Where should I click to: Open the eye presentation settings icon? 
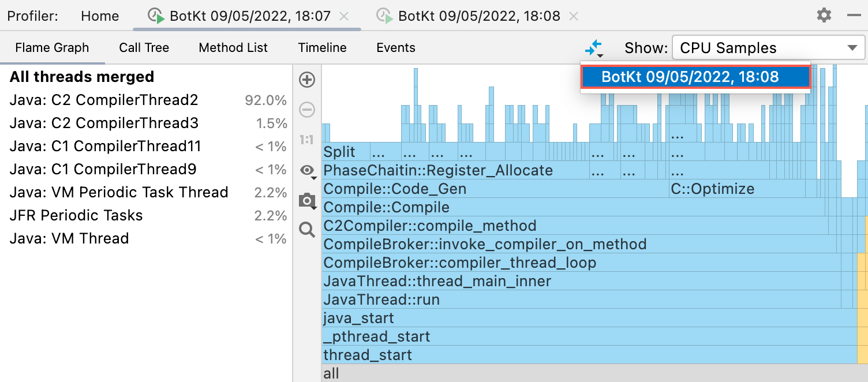307,170
